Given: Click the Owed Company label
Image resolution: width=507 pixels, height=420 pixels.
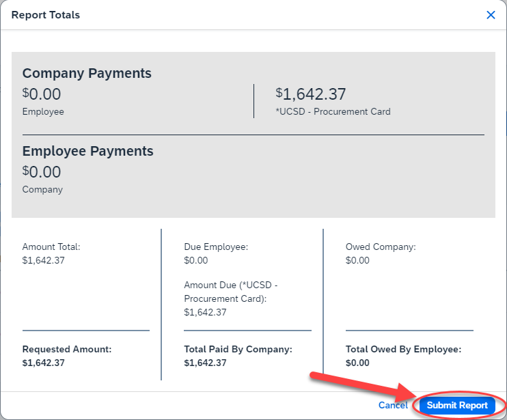Looking at the screenshot, I should point(381,247).
